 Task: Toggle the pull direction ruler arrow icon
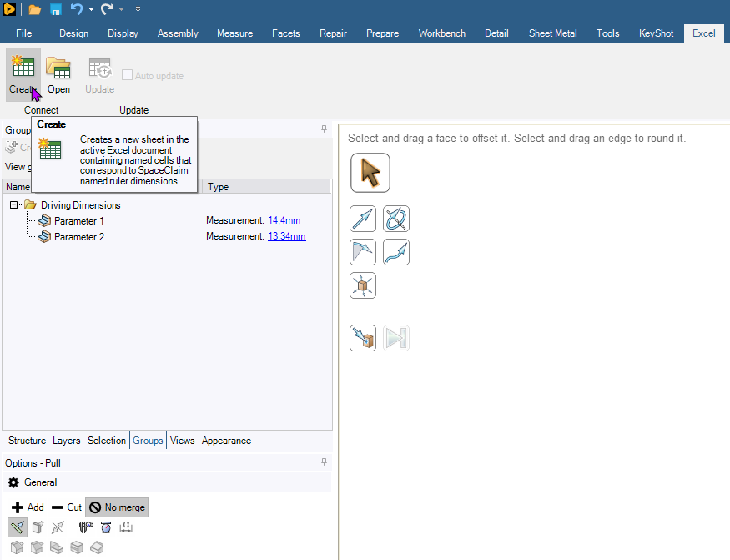[18, 527]
